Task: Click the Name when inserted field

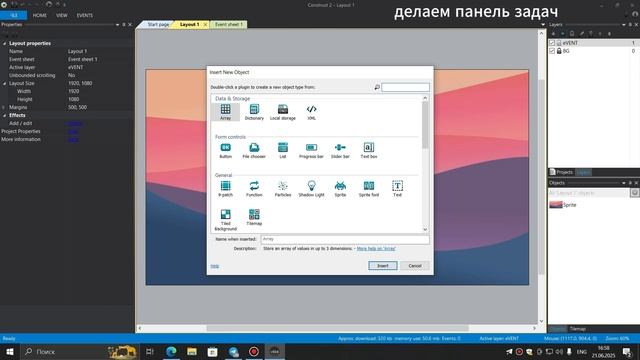Action: click(x=345, y=239)
